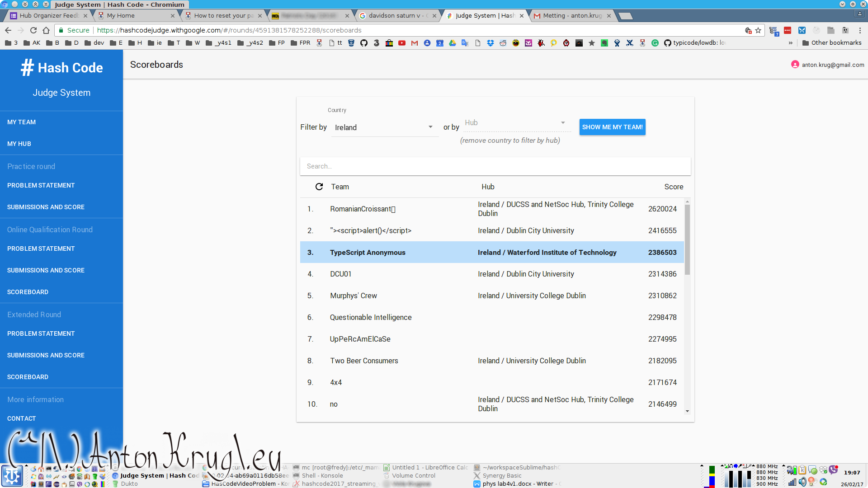Open the _y4s1 bookmark folder

click(219, 43)
